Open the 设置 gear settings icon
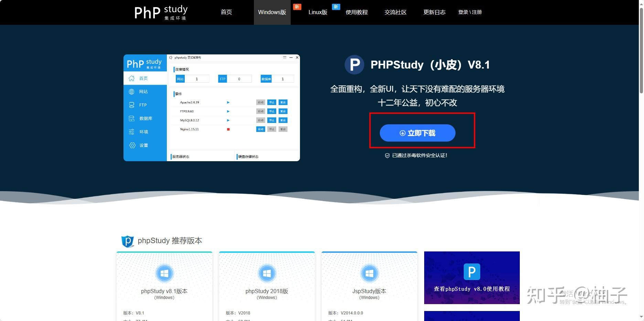This screenshot has width=644, height=321. tap(132, 145)
